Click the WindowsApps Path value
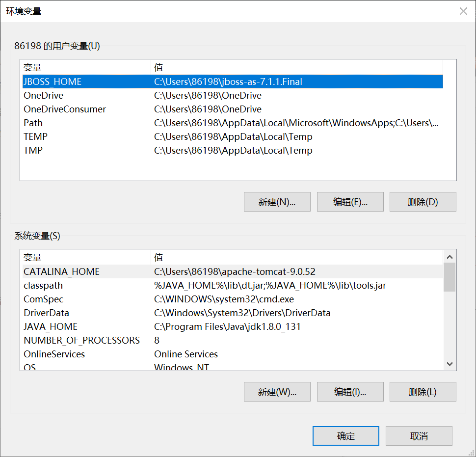 coord(296,123)
